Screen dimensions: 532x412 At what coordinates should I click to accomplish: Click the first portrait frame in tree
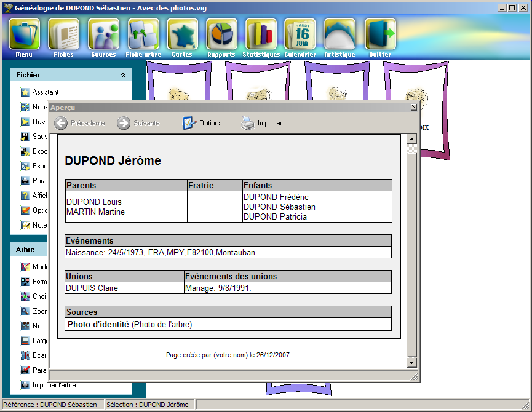pos(179,81)
